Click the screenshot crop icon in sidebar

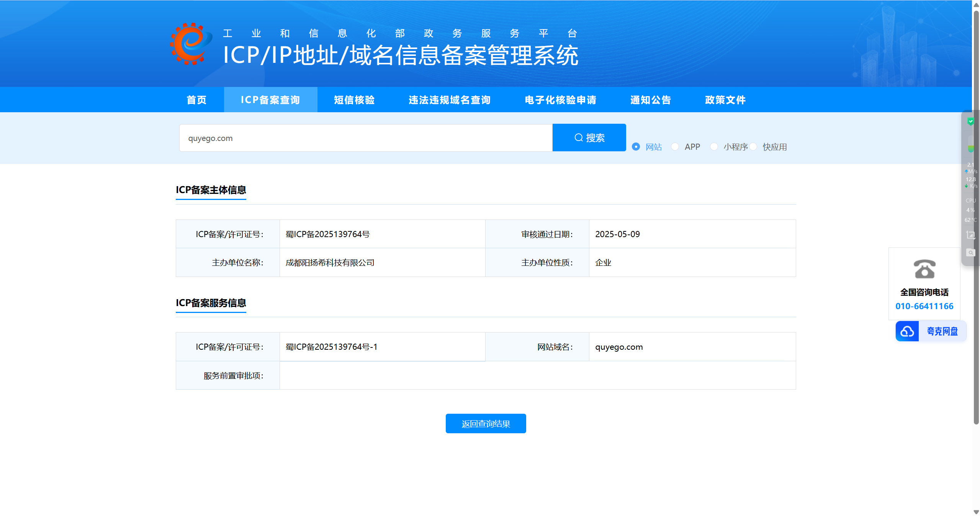[x=970, y=235]
